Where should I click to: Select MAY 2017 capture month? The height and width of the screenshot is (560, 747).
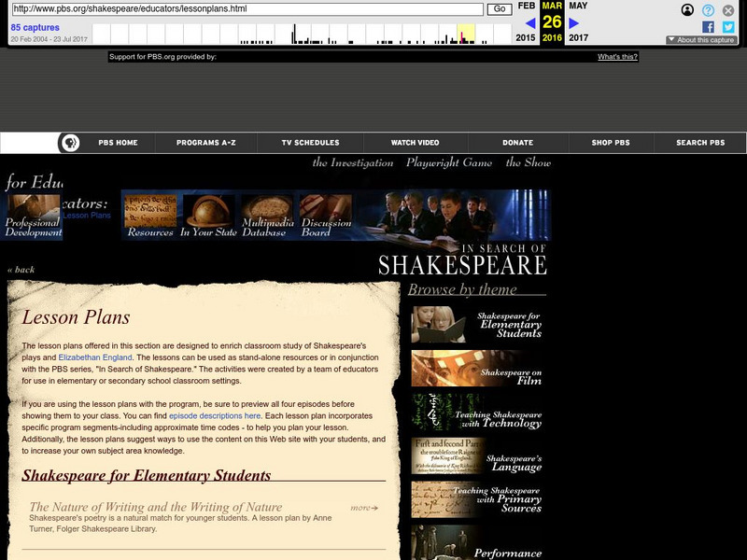pos(578,21)
